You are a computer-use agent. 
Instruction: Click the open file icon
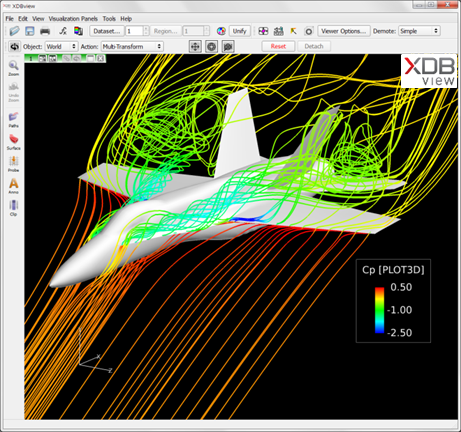pyautogui.click(x=14, y=31)
